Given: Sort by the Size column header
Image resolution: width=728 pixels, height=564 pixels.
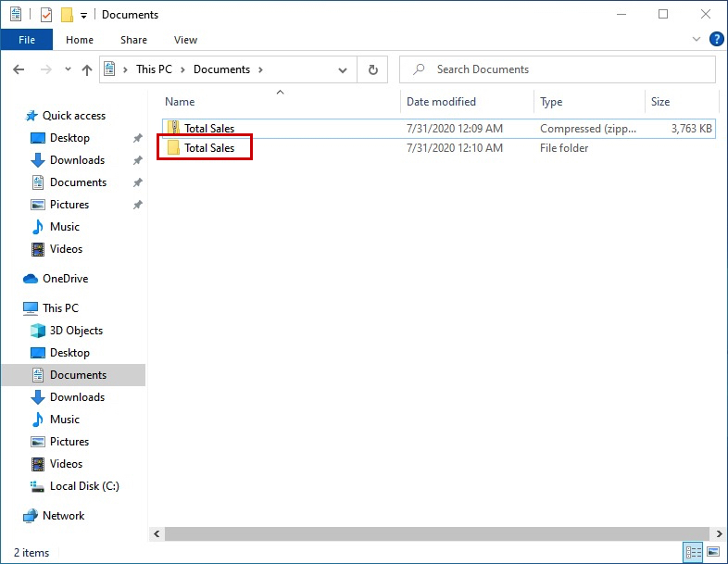Looking at the screenshot, I should [x=681, y=102].
